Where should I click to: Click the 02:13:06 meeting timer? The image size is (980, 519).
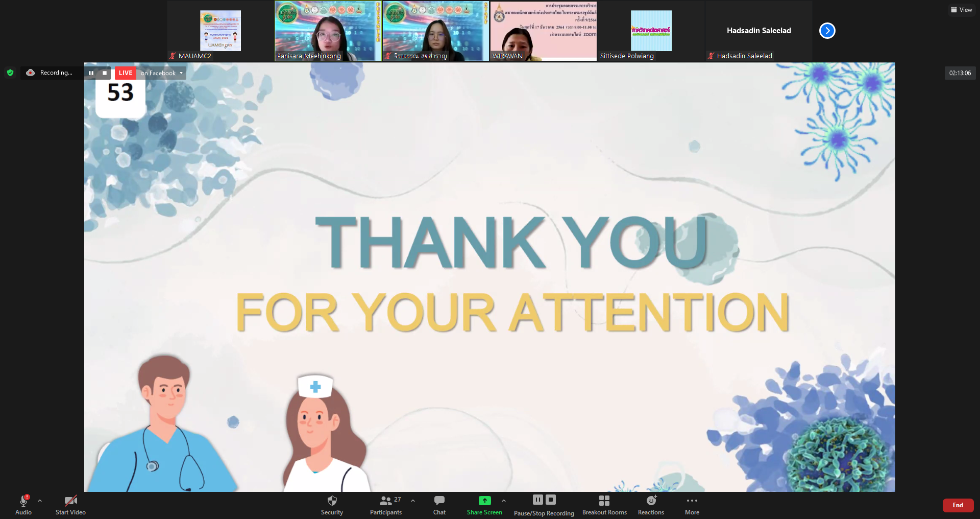[960, 73]
